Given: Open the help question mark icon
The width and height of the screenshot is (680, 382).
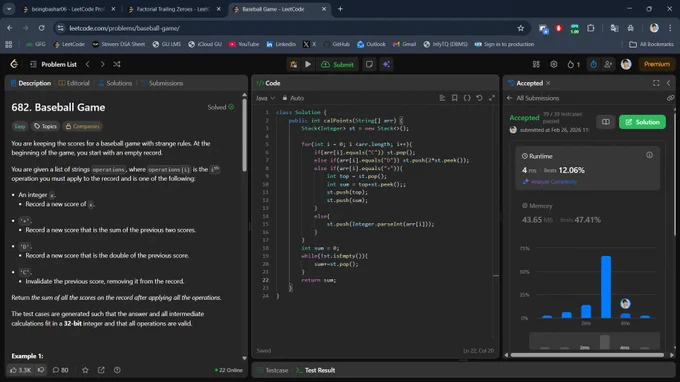Looking at the screenshot, I should (117, 370).
